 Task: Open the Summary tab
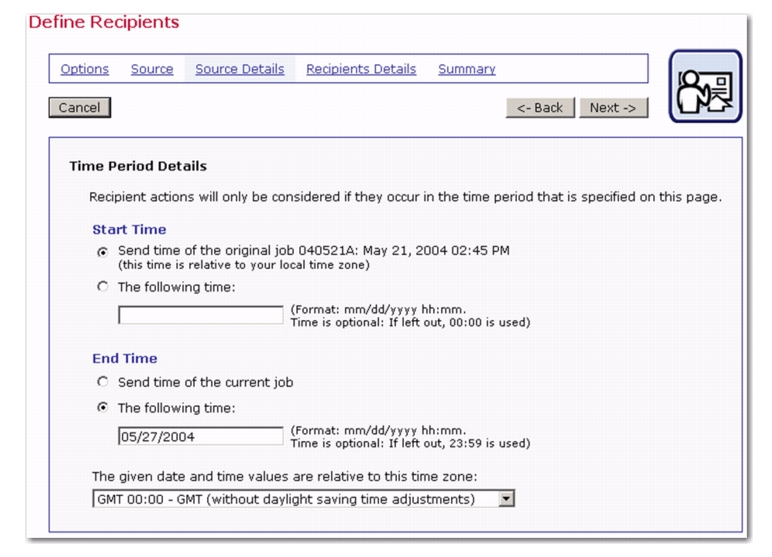tap(467, 69)
